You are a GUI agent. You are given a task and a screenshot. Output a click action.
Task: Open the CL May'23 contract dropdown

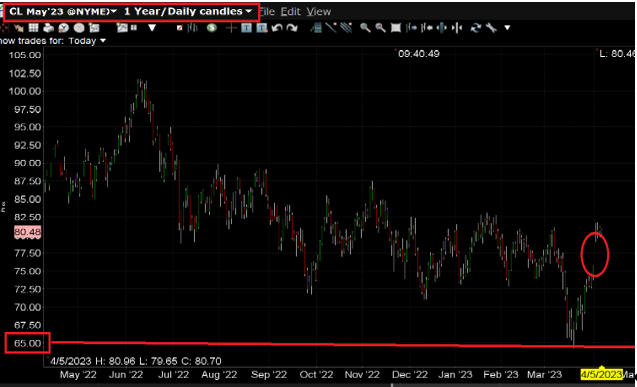click(x=63, y=11)
